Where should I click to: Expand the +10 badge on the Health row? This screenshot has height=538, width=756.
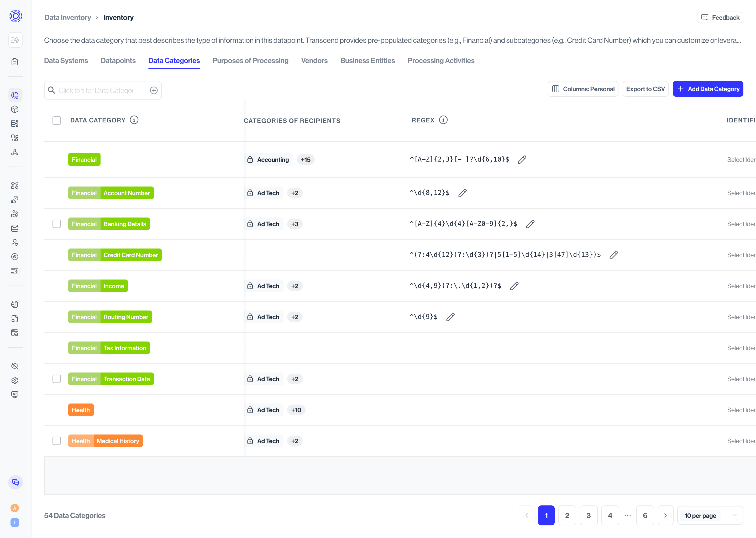click(296, 410)
